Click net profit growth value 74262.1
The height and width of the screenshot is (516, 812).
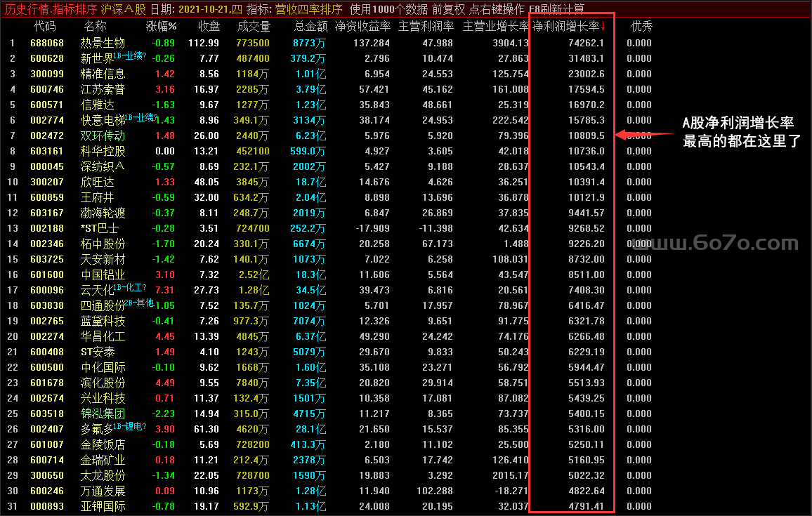point(586,43)
